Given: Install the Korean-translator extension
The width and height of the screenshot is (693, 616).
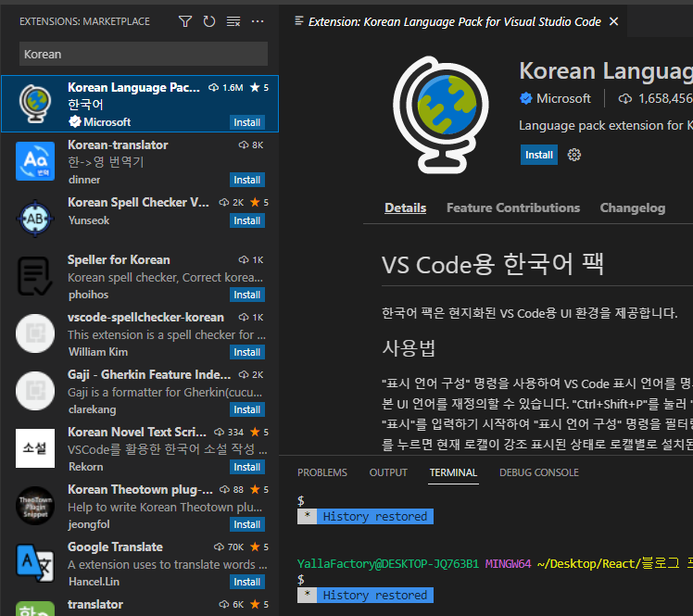Looking at the screenshot, I should (247, 180).
